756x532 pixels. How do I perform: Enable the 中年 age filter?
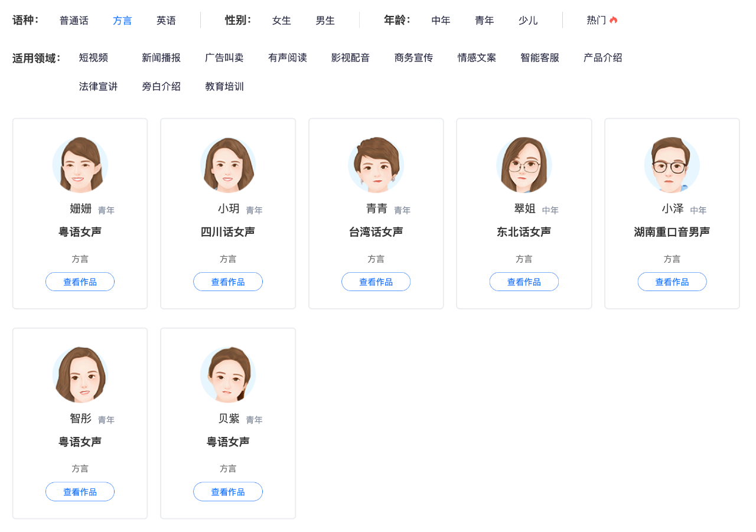click(441, 19)
